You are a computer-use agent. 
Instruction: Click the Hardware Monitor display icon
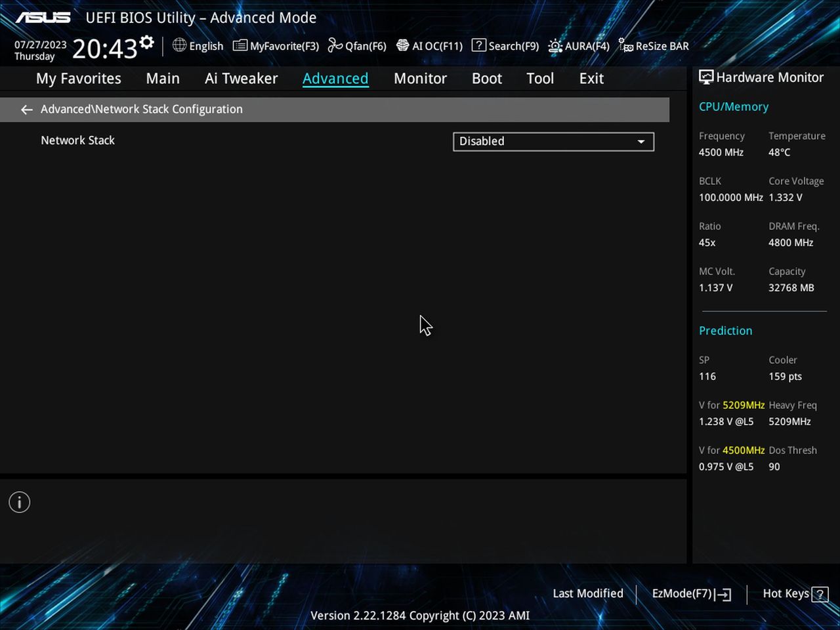click(706, 77)
